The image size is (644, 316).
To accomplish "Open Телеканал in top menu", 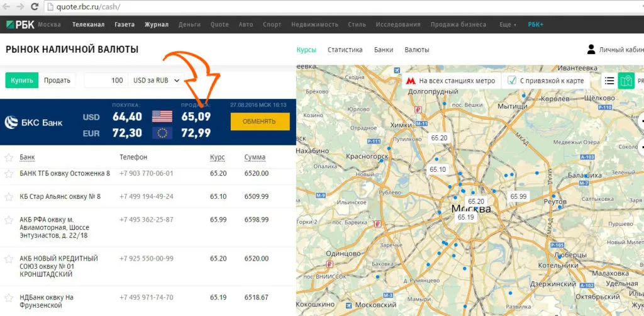I will point(88,25).
